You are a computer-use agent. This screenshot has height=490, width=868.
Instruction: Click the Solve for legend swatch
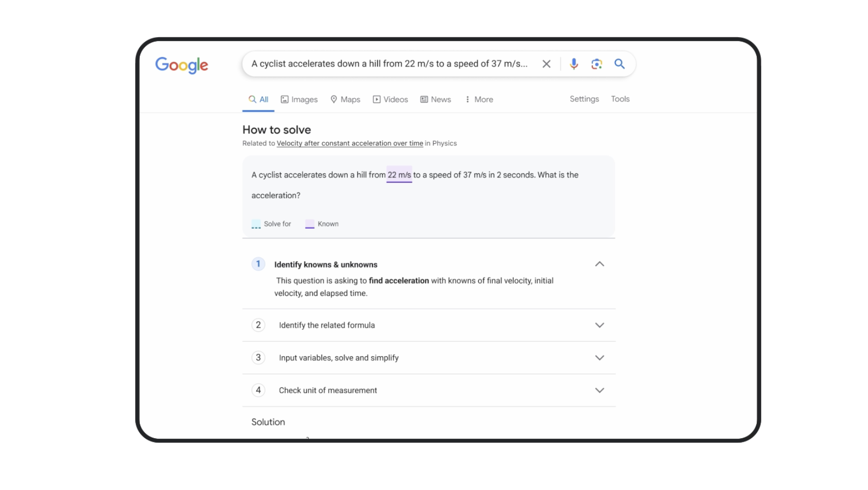(x=256, y=224)
